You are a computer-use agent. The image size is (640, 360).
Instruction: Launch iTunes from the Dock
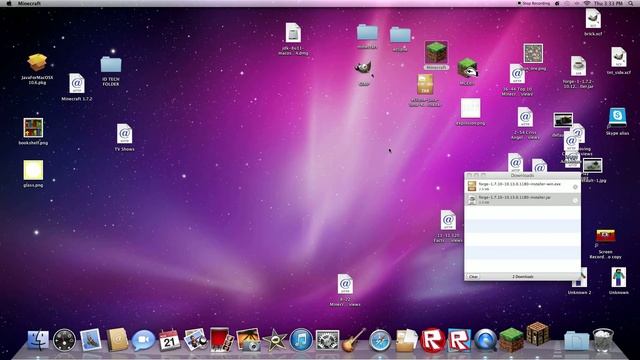(x=301, y=340)
